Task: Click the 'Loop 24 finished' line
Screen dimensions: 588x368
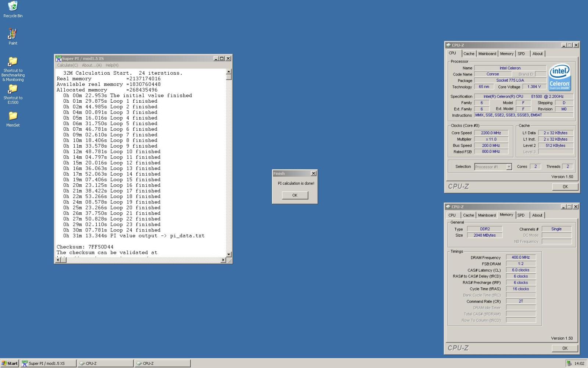Action: point(112,230)
